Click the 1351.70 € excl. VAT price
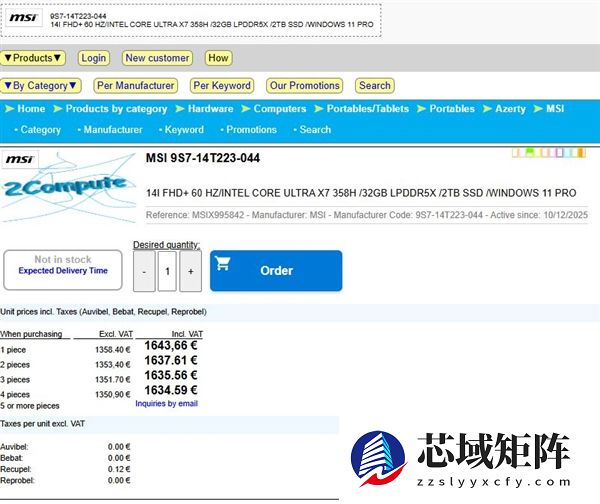 (x=113, y=380)
